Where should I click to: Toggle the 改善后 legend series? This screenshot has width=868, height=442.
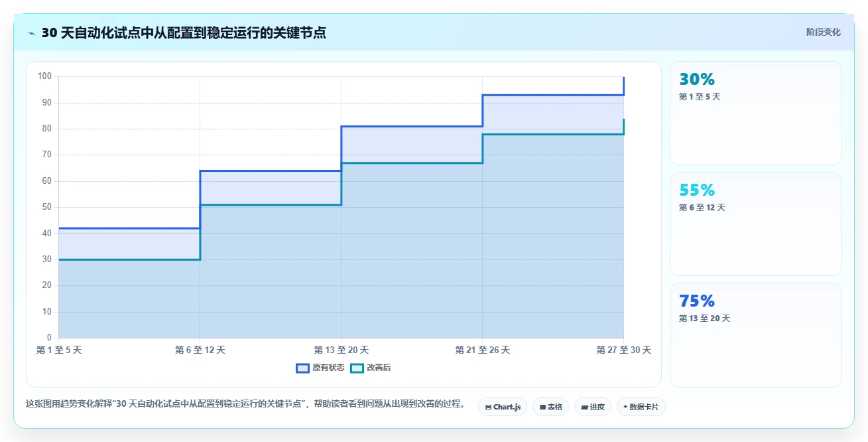pos(371,368)
